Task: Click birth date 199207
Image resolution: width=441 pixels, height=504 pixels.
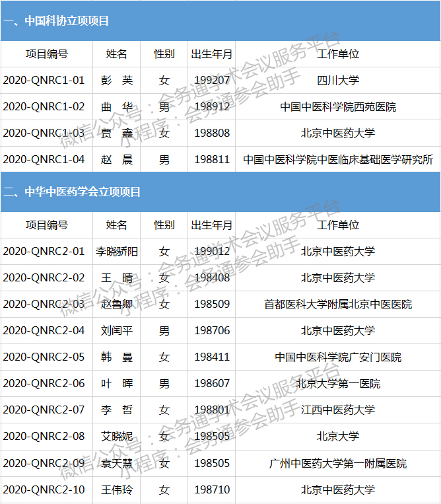Action: coord(212,80)
